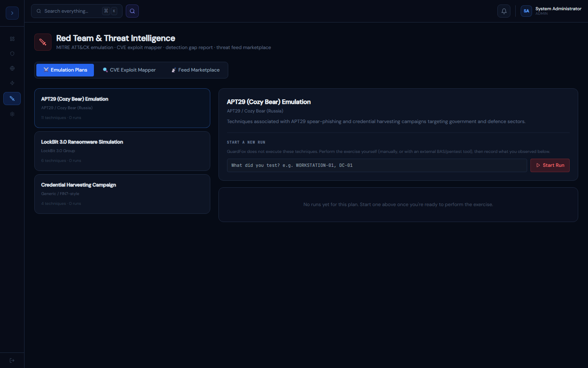Open the dashboard grid icon in sidebar
588x368 pixels.
pos(12,39)
